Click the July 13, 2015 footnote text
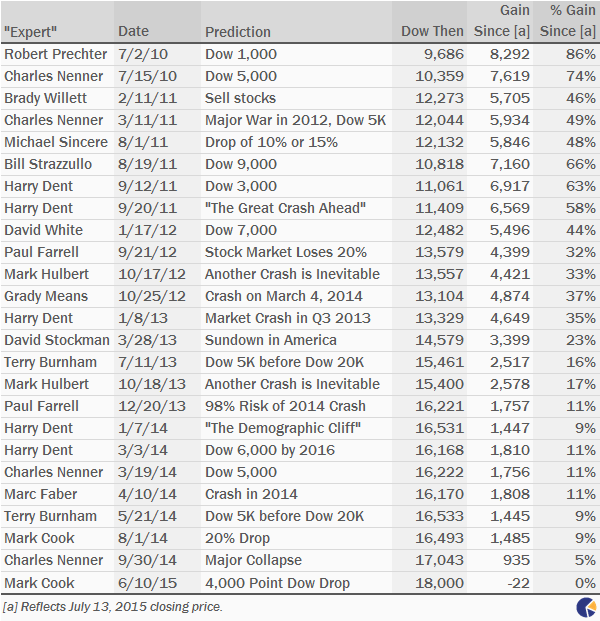The width and height of the screenshot is (600, 621). pos(112,607)
